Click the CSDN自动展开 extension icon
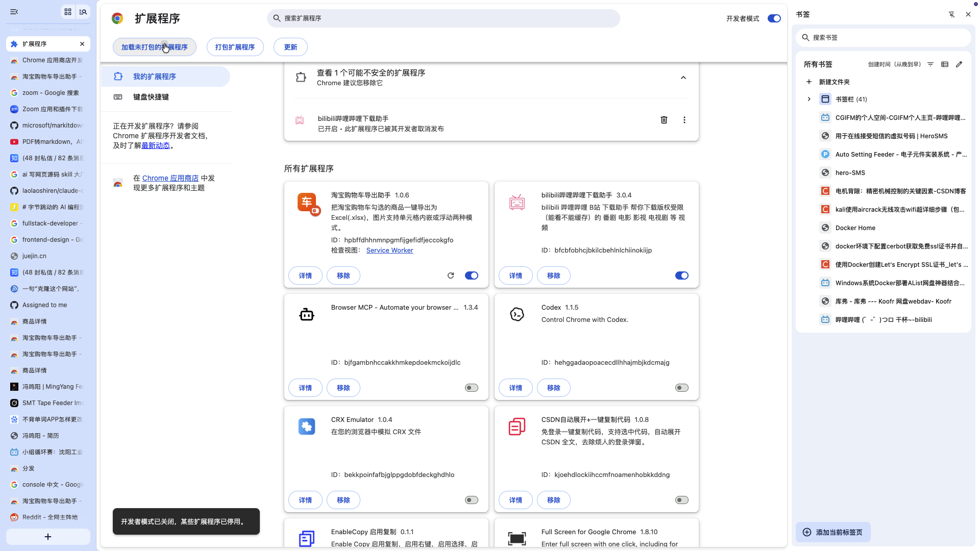 [x=517, y=427]
